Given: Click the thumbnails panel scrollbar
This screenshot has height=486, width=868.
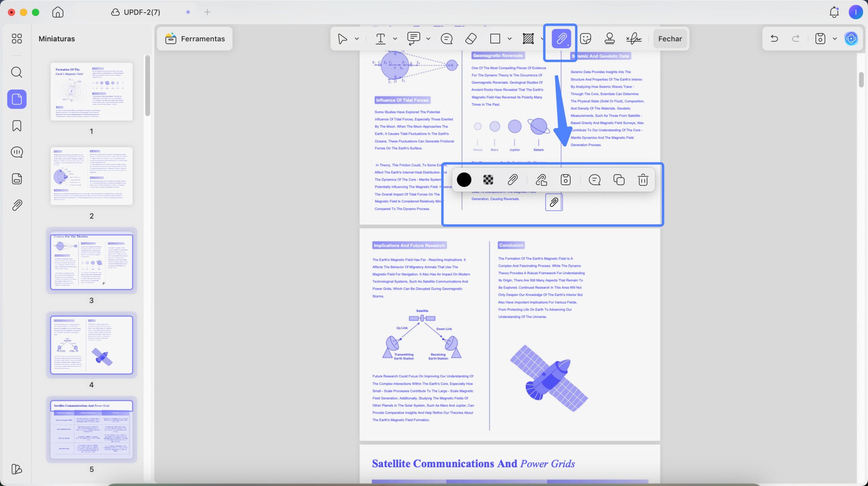Looking at the screenshot, I should (x=147, y=85).
